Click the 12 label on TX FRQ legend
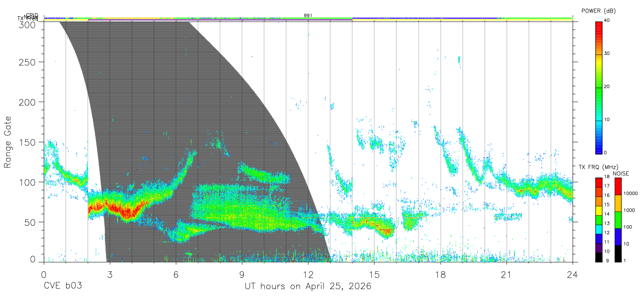The height and width of the screenshot is (297, 644). [x=607, y=233]
